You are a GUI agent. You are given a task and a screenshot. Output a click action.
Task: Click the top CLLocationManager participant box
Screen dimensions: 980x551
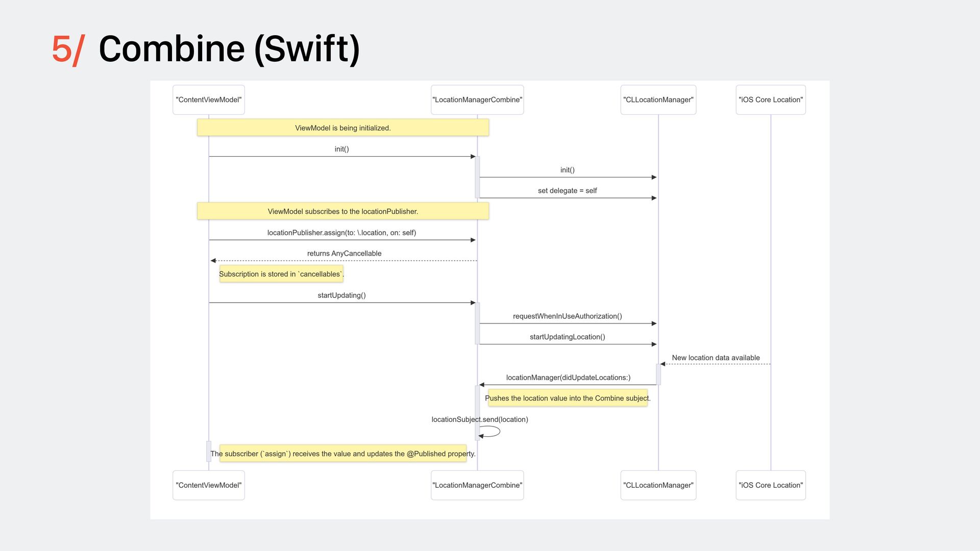click(x=658, y=99)
